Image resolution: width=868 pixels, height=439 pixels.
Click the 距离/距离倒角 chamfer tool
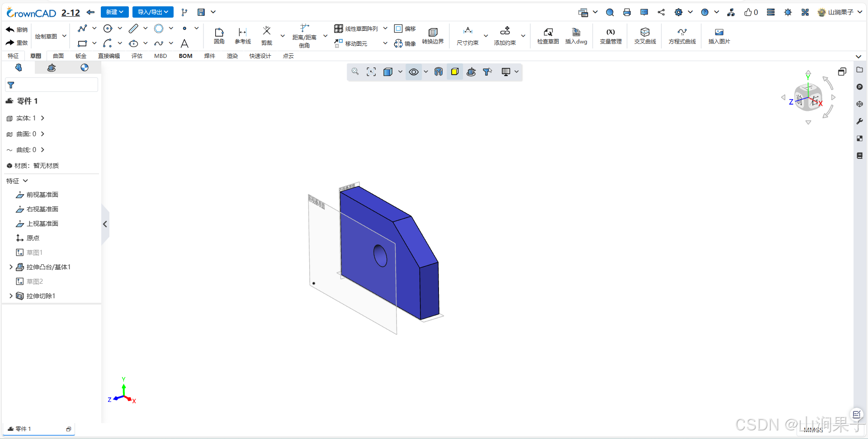(x=304, y=36)
